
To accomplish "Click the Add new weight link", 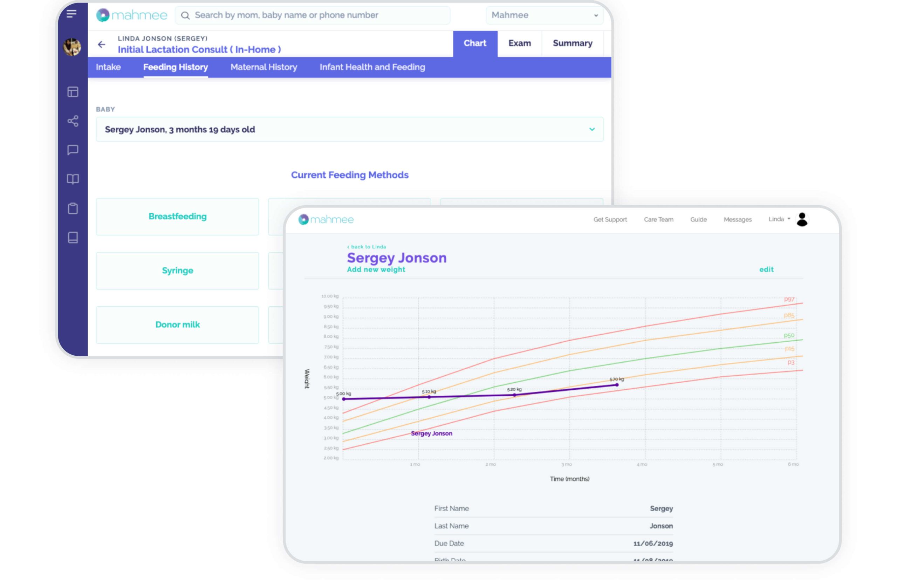I will click(x=376, y=269).
